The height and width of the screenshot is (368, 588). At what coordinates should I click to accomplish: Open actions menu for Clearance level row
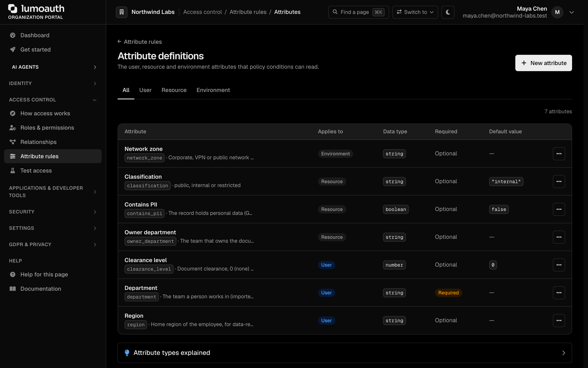tap(559, 265)
